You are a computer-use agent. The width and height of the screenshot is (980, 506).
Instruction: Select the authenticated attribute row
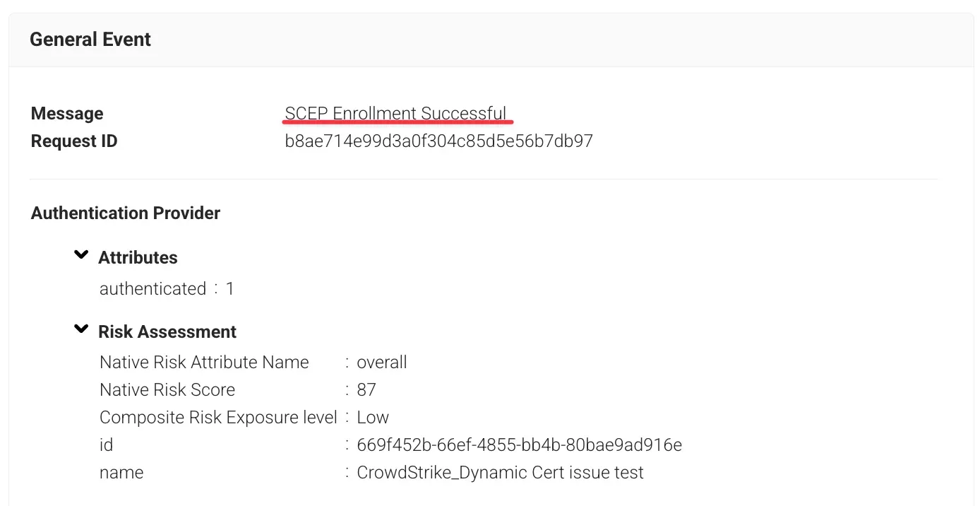(x=167, y=289)
